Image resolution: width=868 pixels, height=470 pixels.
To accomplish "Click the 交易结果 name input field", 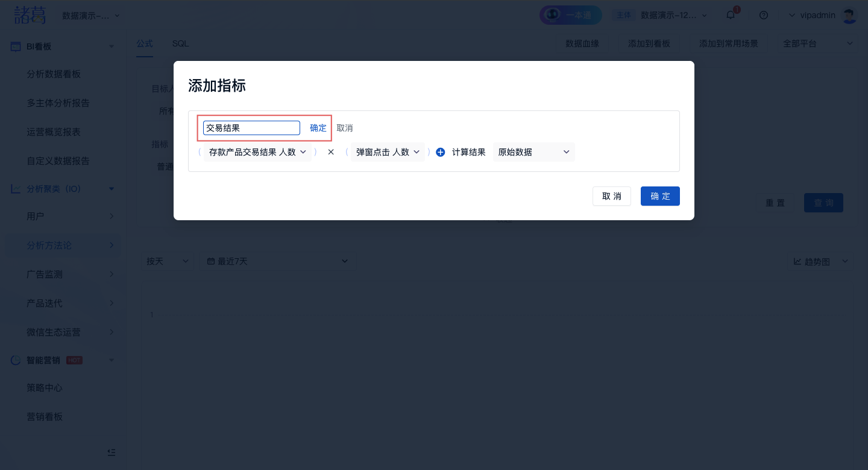I will click(251, 128).
